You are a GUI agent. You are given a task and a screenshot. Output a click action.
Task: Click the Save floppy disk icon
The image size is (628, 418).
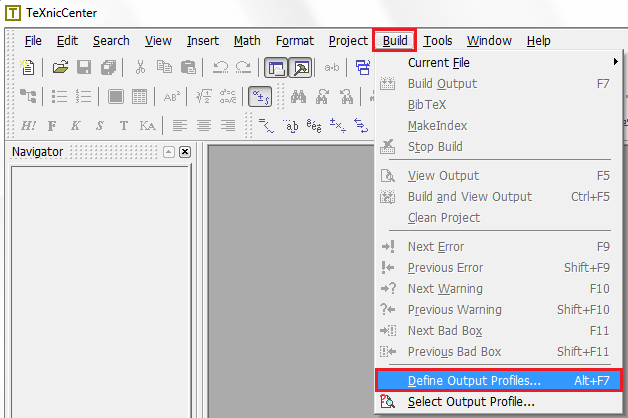(84, 67)
